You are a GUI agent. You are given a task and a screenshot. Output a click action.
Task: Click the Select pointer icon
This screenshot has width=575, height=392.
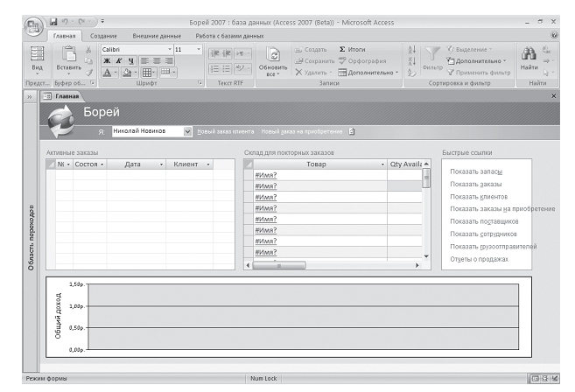[548, 73]
